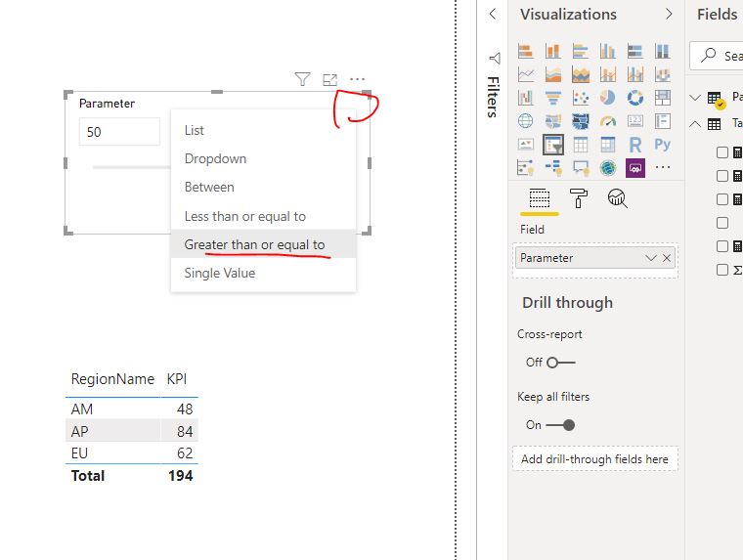Select the Decomposition tree visual
The height and width of the screenshot is (560, 743).
coord(553,167)
